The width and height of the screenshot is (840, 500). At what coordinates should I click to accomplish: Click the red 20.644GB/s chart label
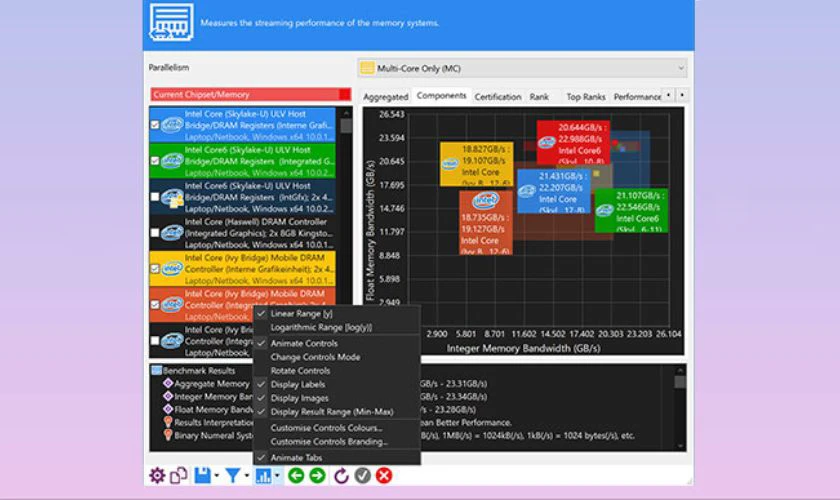pyautogui.click(x=573, y=143)
